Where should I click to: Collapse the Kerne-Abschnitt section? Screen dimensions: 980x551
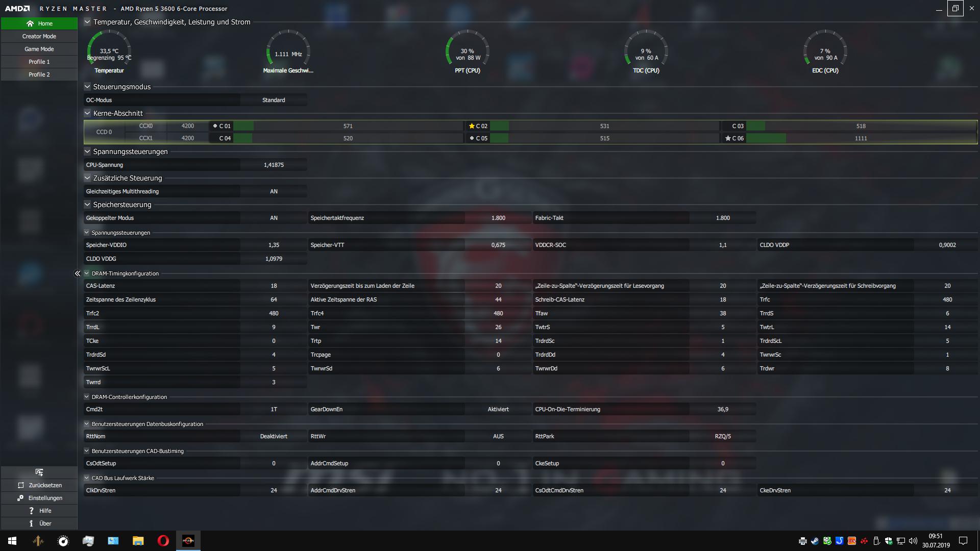(x=87, y=113)
